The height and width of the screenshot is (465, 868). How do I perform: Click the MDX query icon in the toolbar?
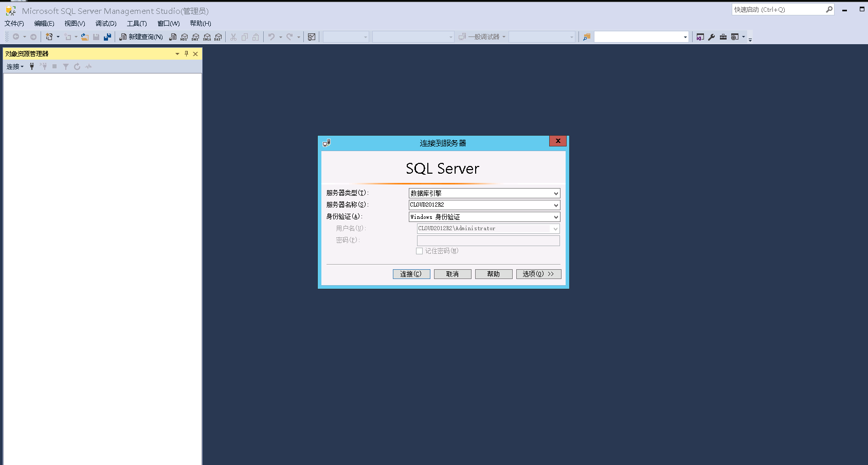click(x=184, y=36)
